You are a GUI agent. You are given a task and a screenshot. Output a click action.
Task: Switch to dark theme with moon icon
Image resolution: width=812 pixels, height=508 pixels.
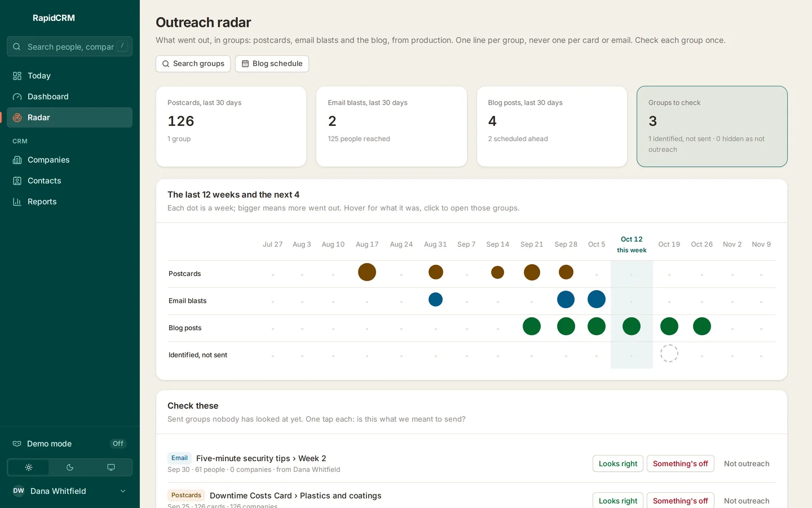[x=70, y=467]
